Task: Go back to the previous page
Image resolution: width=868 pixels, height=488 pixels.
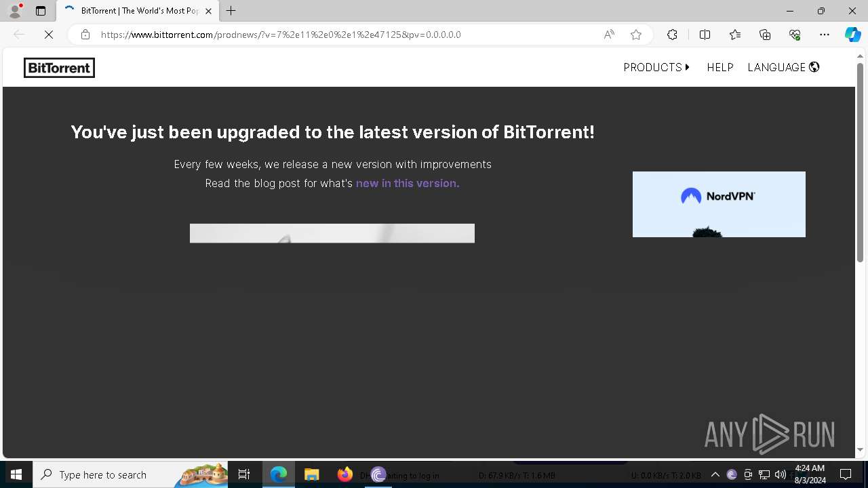Action: (x=19, y=35)
